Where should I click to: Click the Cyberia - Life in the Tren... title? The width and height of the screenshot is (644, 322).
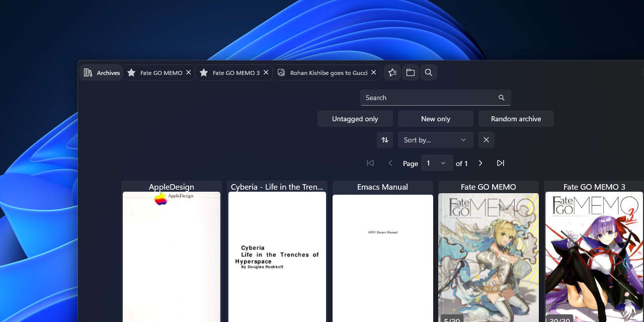point(277,187)
